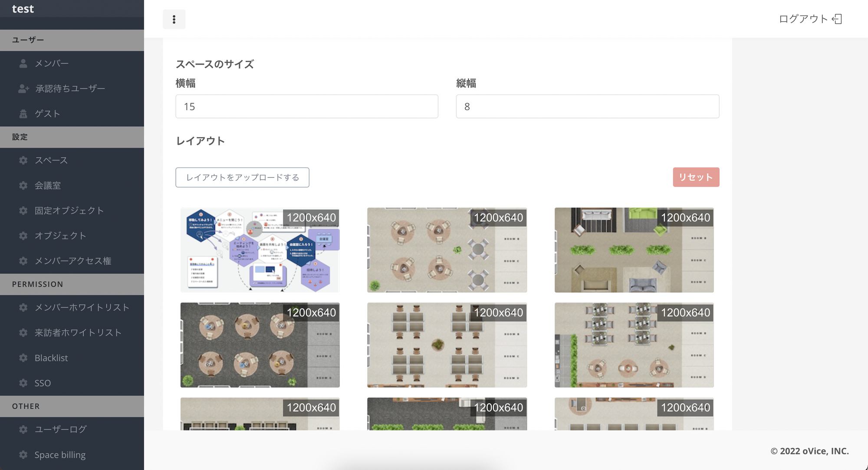Click the gear icon beside 固定オブジェクト
This screenshot has width=868, height=470.
click(x=23, y=210)
